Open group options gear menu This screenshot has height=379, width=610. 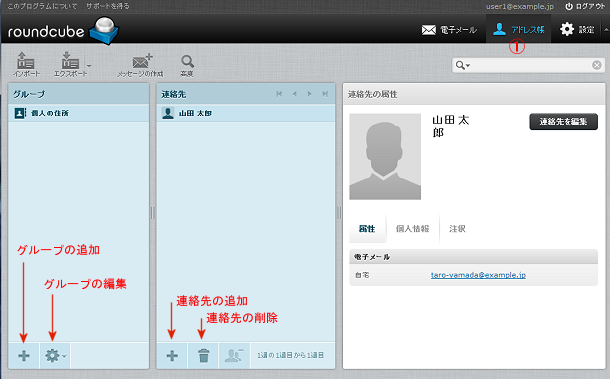pos(55,356)
